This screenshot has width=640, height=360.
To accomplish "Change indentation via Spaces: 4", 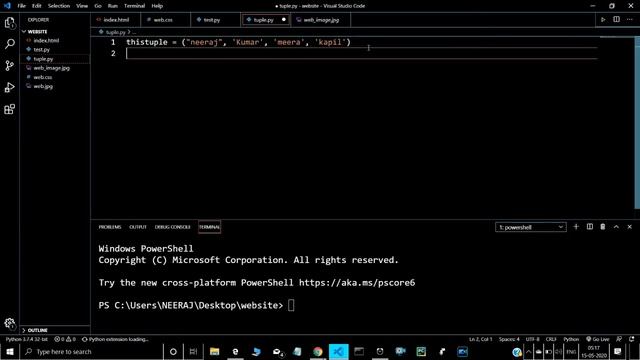I will tap(509, 339).
